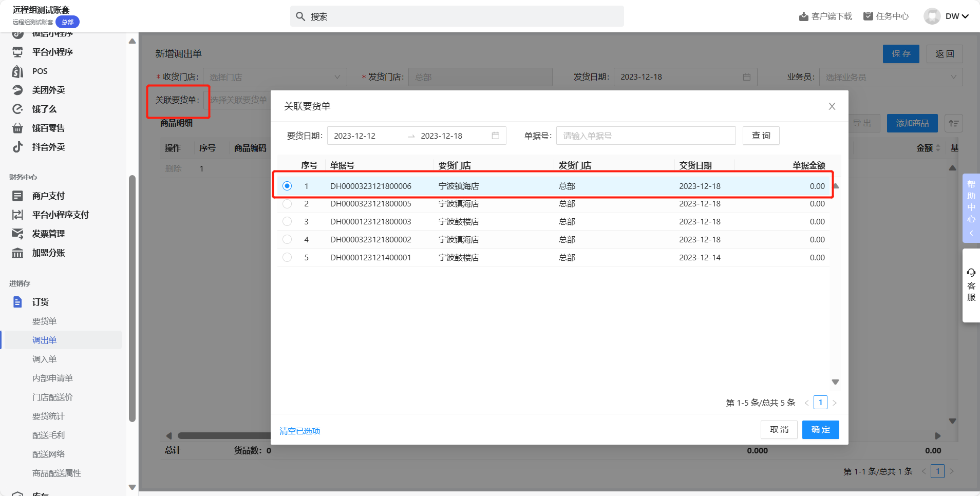The image size is (980, 496).
Task: Click the horizontal table scrollbar
Action: click(224, 436)
